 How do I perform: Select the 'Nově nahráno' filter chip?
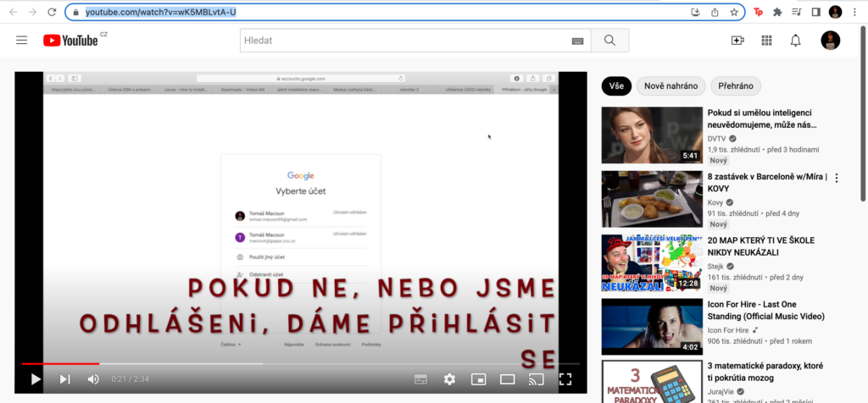click(670, 86)
